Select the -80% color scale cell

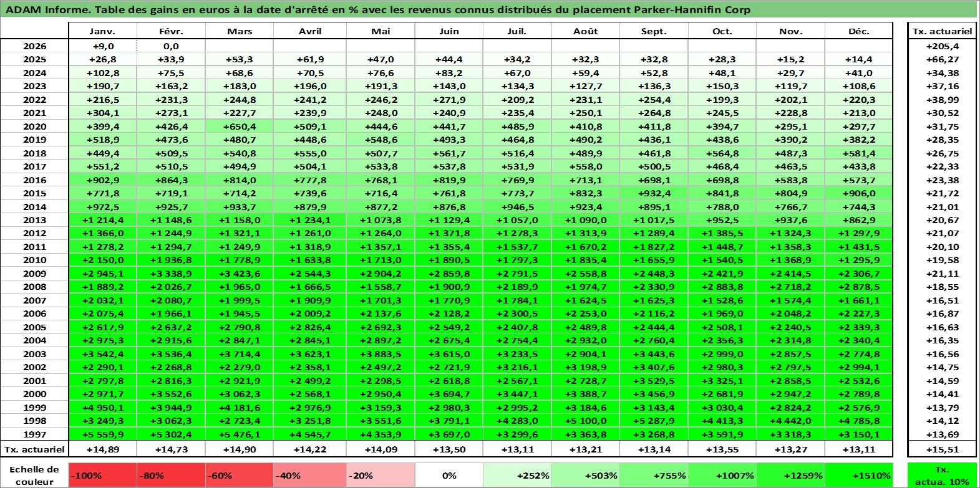pos(171,475)
